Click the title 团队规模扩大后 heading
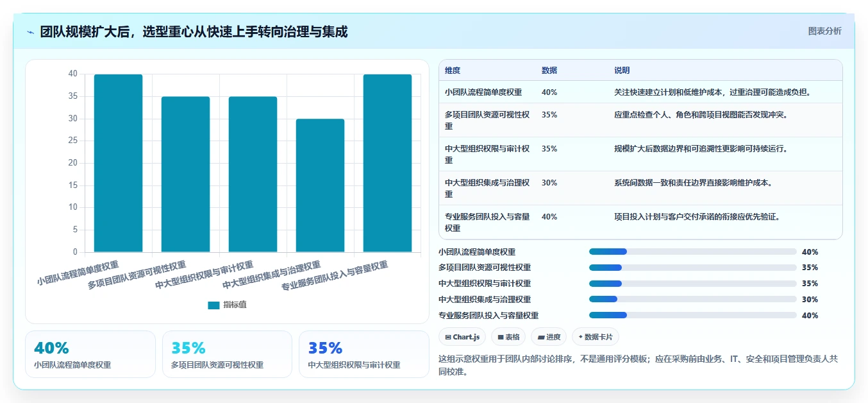 194,32
